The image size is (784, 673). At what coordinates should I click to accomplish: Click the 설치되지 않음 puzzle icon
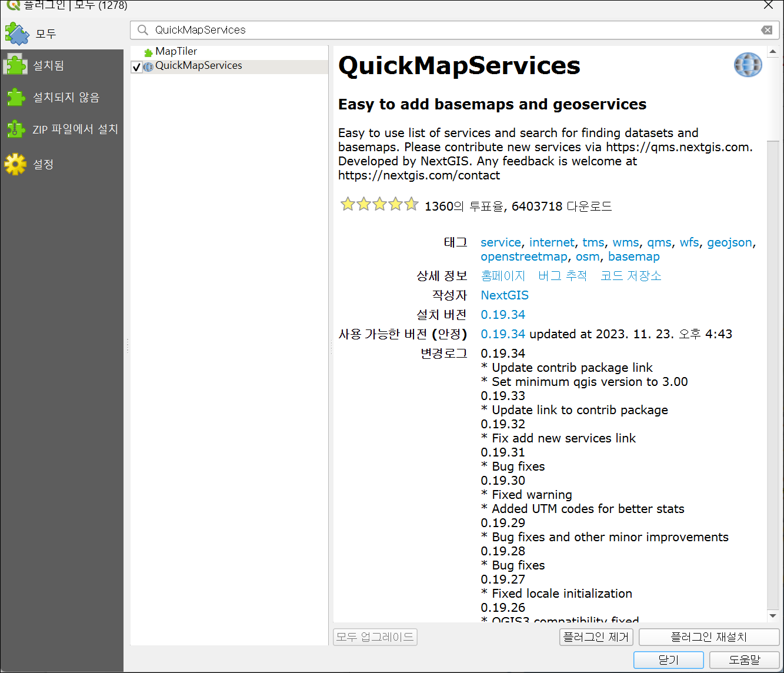[x=16, y=97]
